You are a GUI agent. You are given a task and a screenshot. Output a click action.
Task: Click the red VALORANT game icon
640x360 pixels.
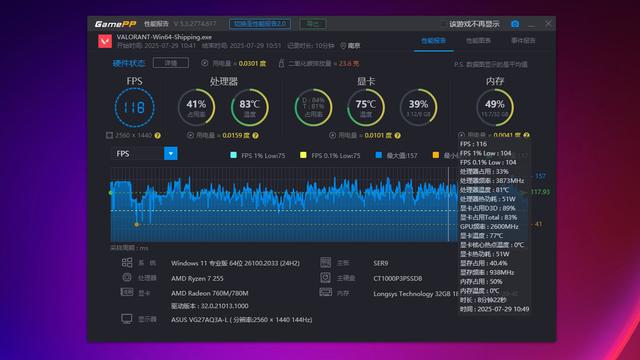(x=105, y=41)
